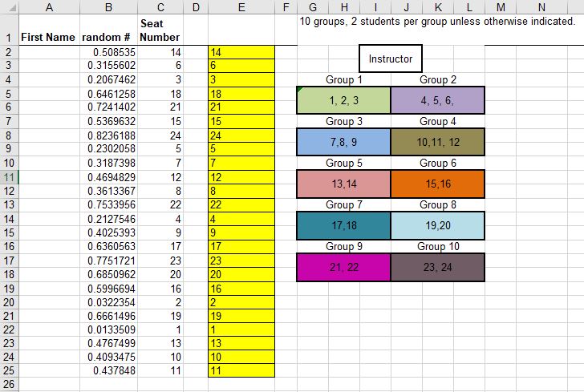The image size is (584, 392).
Task: Click the "First Name" header cell
Action: (48, 37)
